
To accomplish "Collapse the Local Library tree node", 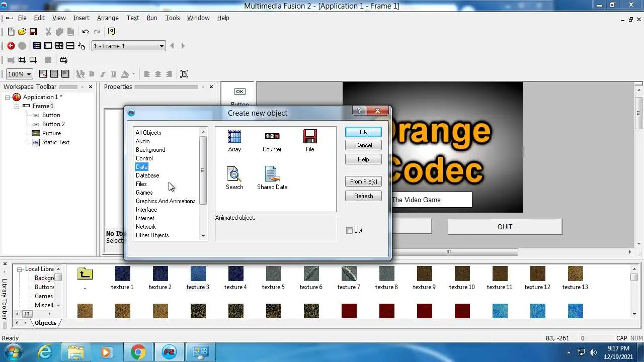I will point(20,269).
